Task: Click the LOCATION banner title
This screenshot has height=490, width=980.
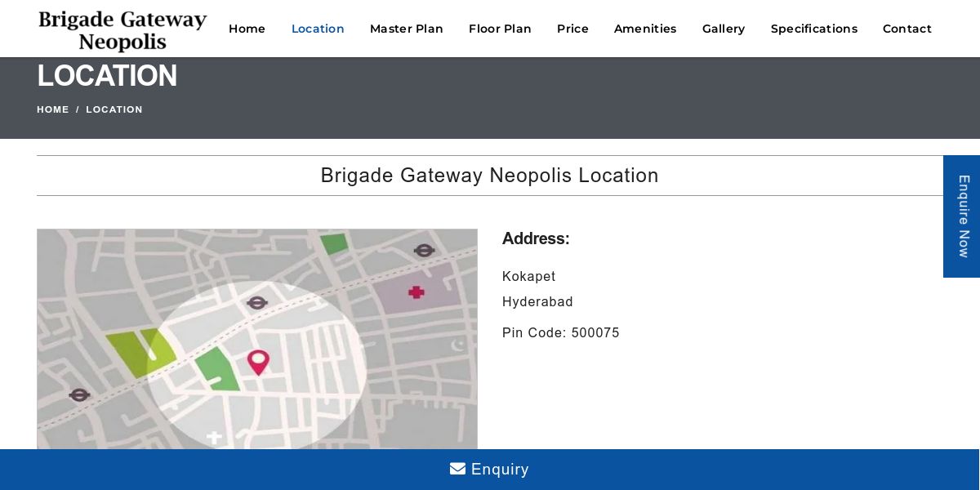Action: click(107, 76)
